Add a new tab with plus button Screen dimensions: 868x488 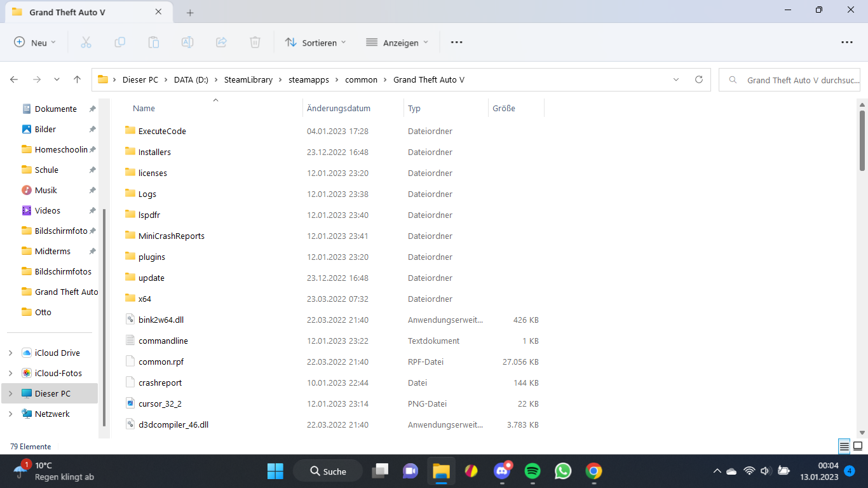[190, 13]
